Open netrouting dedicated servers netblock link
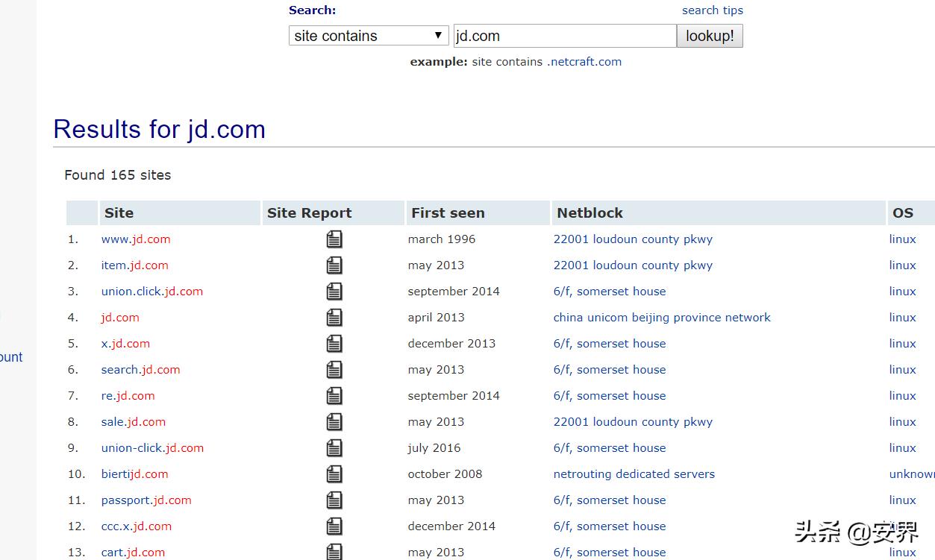 point(634,474)
